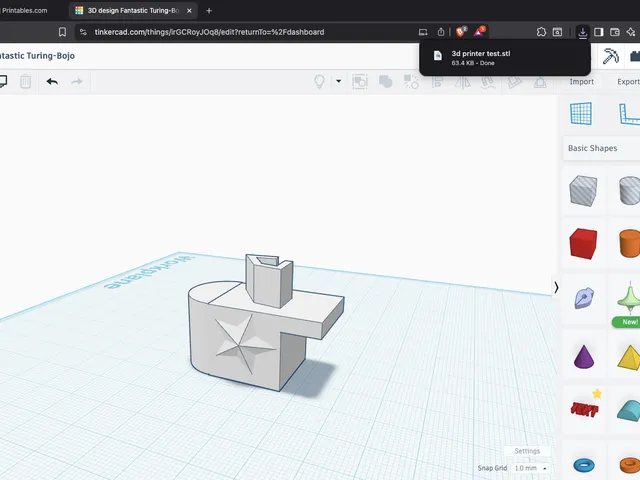The width and height of the screenshot is (640, 480).
Task: Click the Import button
Action: [x=582, y=82]
